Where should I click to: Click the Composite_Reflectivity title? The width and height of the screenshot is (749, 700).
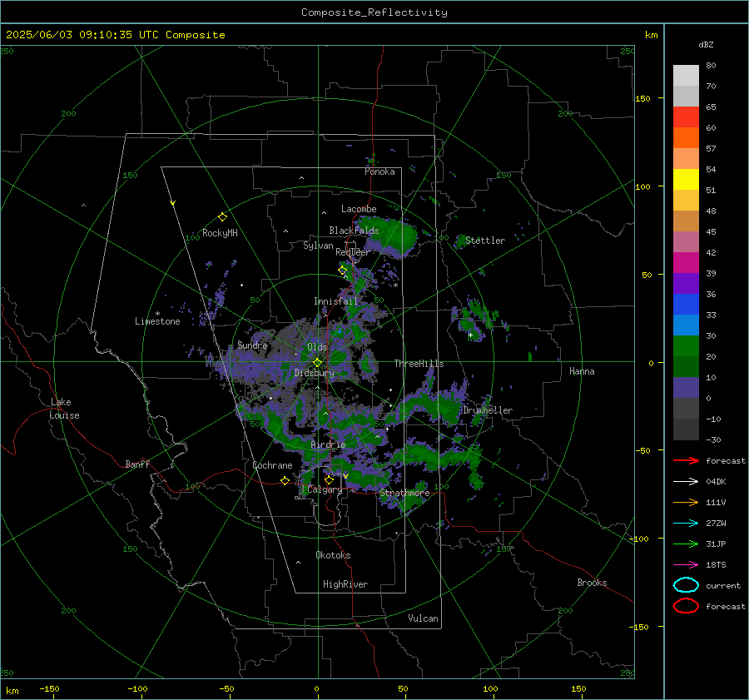click(x=374, y=12)
